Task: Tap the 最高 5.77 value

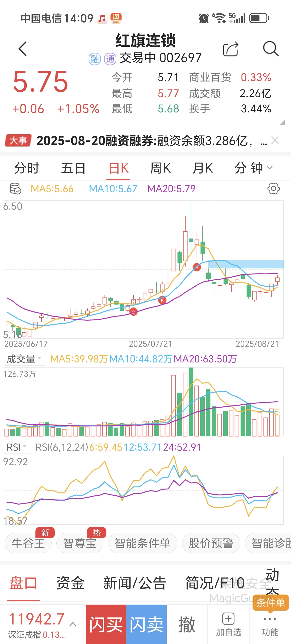Action: coord(168,94)
